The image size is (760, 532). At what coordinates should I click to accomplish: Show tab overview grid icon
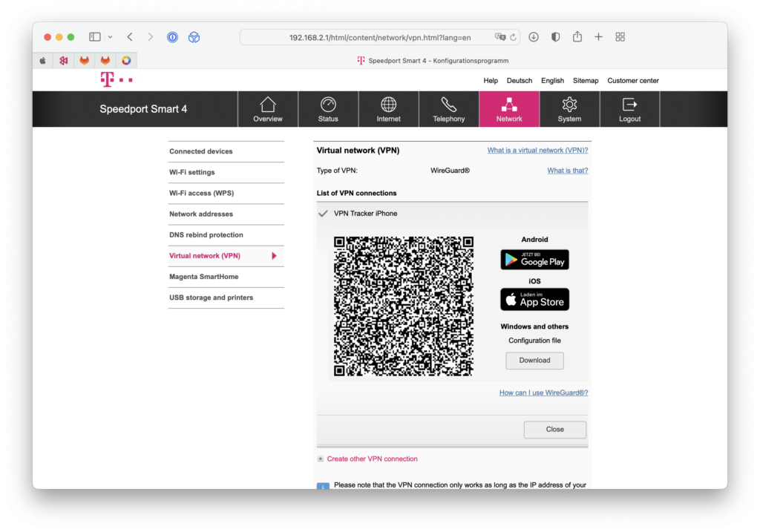(620, 37)
